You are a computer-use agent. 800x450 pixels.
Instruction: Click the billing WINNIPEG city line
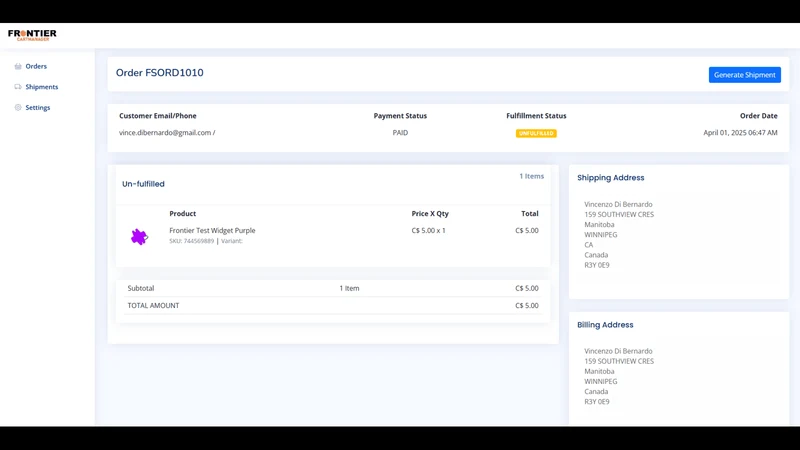click(x=601, y=381)
